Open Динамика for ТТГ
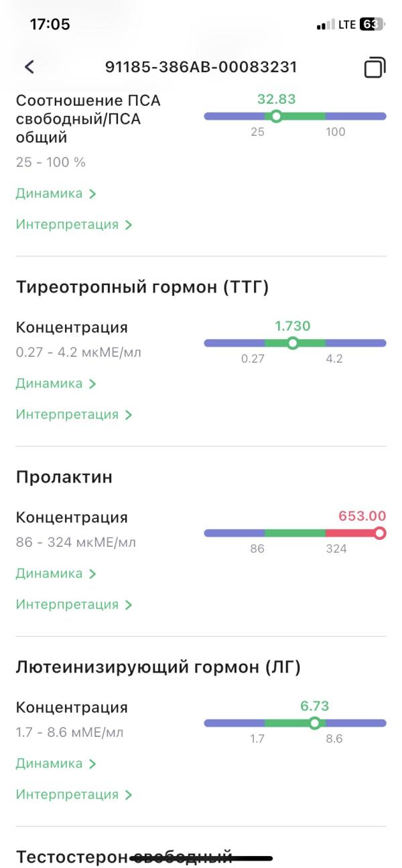 56,383
